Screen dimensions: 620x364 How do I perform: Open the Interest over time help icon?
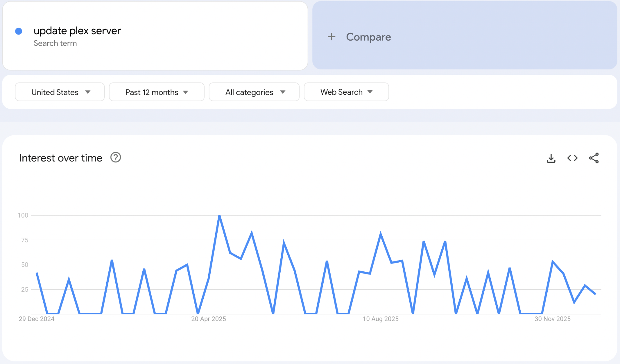tap(115, 158)
